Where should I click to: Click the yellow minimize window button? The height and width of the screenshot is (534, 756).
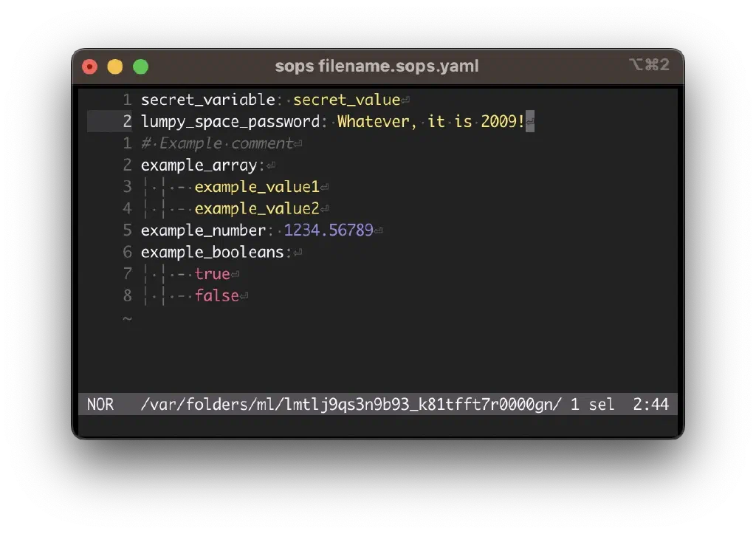(x=115, y=67)
